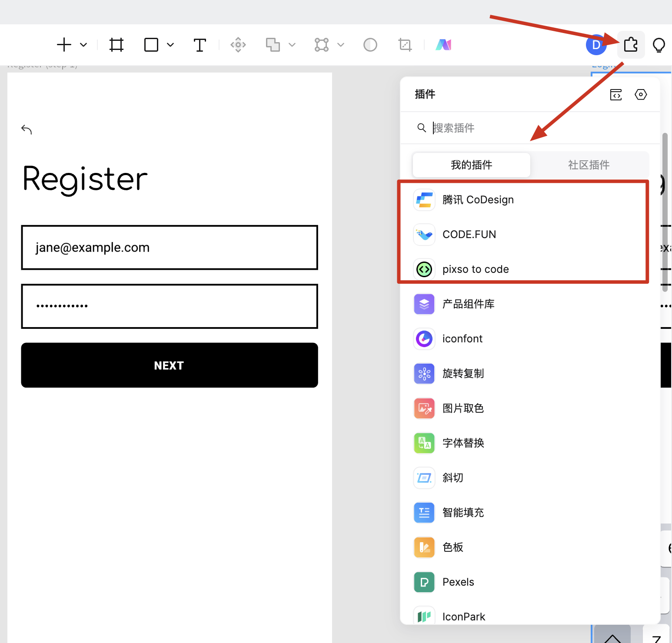Click the plus insert tool icon
672x643 pixels.
coord(64,45)
